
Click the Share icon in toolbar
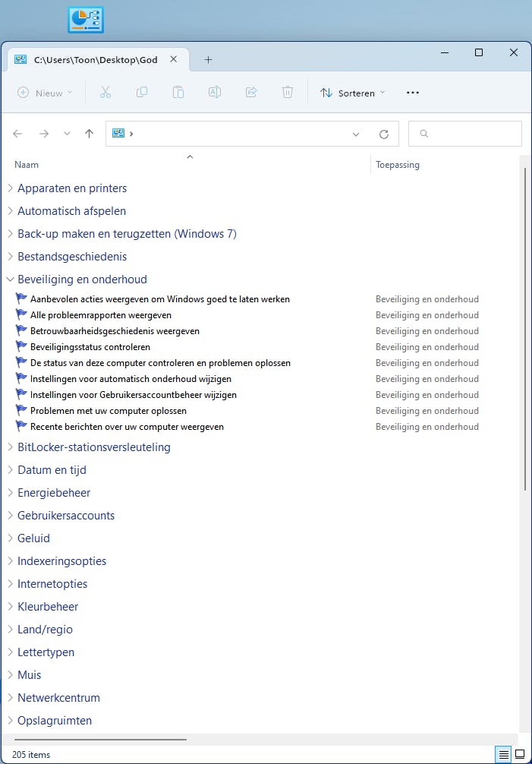click(x=251, y=92)
